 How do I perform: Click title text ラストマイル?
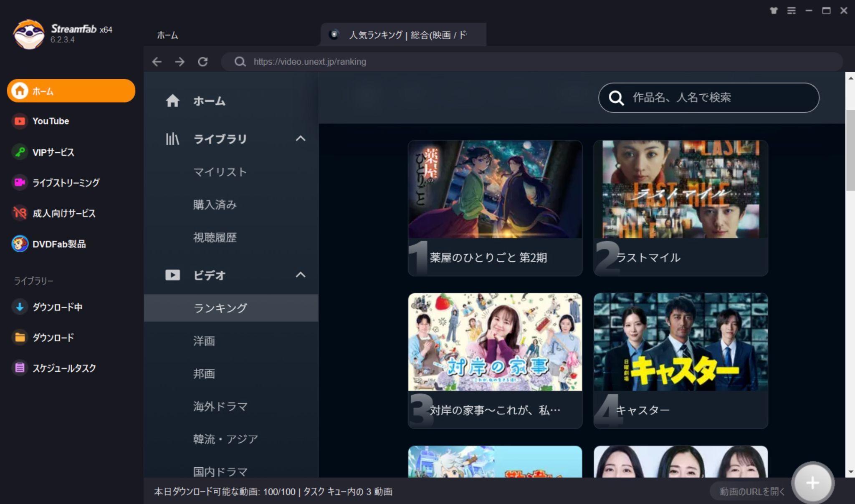pyautogui.click(x=648, y=258)
